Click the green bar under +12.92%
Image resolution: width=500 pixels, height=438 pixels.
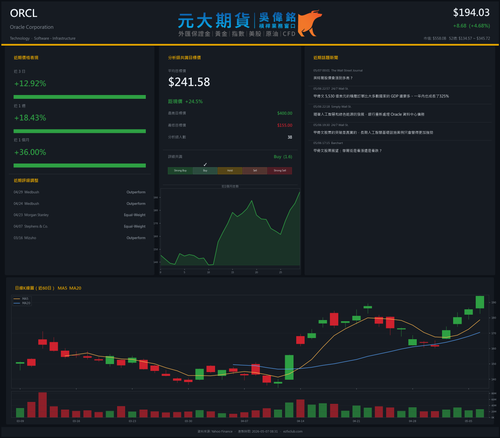[x=80, y=97]
